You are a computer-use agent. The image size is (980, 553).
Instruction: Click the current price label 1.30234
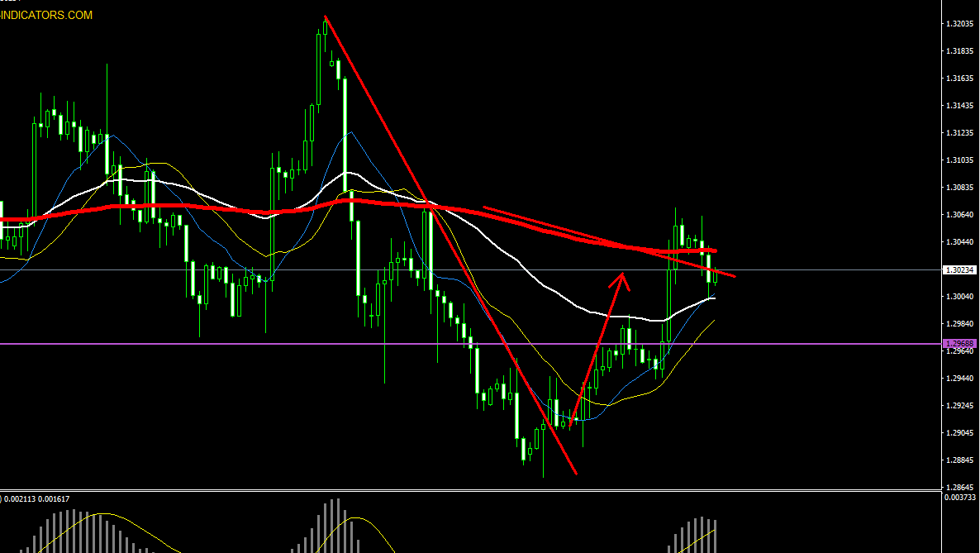tap(959, 270)
